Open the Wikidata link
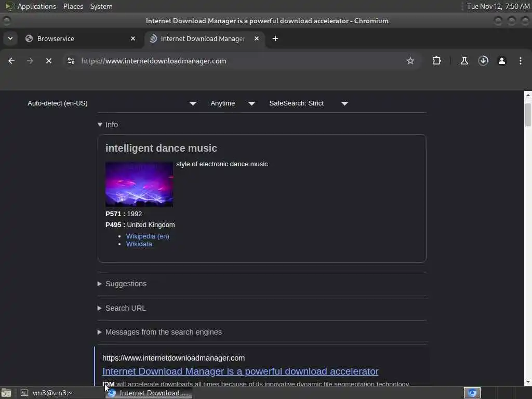This screenshot has height=399, width=532. (x=139, y=244)
